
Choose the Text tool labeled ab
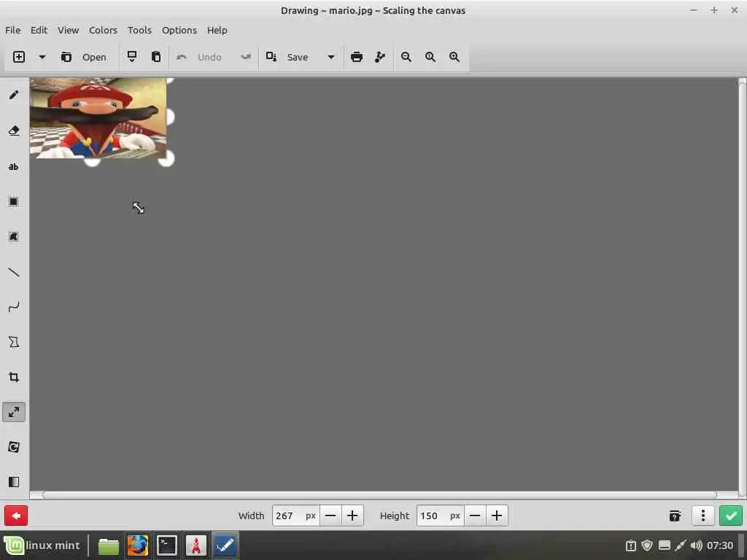pyautogui.click(x=14, y=167)
